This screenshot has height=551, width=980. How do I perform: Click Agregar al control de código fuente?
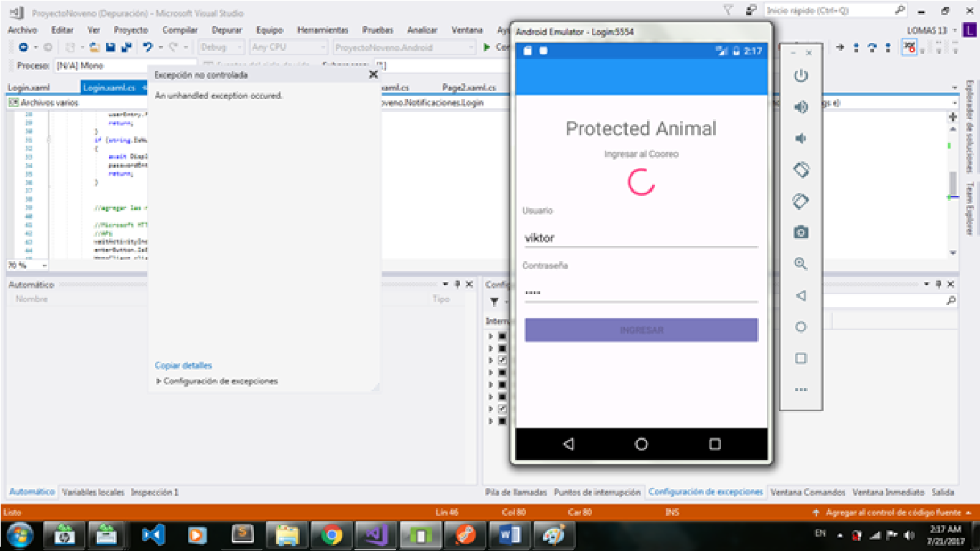[x=893, y=512]
